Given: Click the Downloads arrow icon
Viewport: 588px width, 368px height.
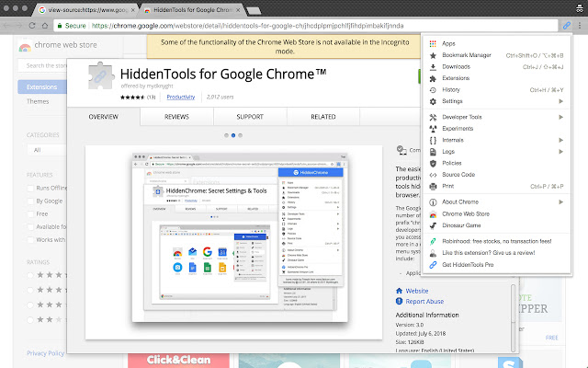Looking at the screenshot, I should pos(433,67).
